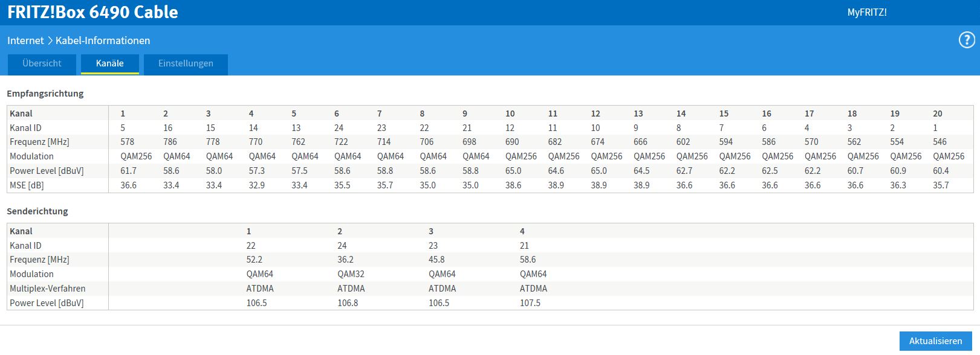
Task: Select the QAM32 modulation cell
Action: tap(351, 274)
